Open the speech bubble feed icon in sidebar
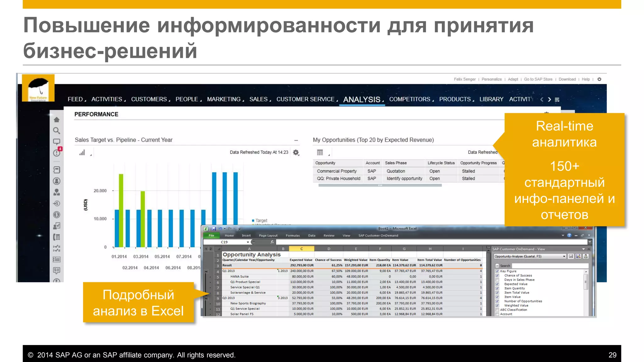The width and height of the screenshot is (644, 362). click(57, 142)
